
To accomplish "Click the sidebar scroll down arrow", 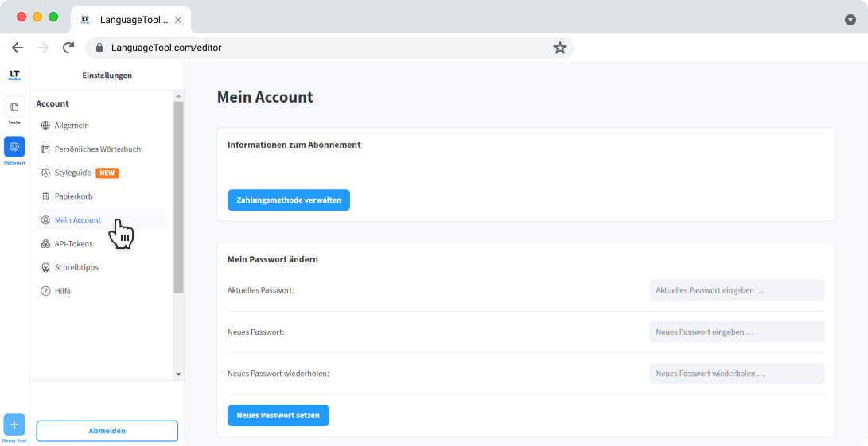I will coord(178,374).
